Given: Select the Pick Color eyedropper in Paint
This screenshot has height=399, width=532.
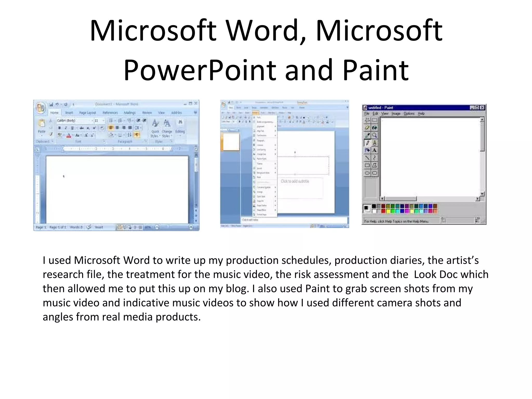Looking at the screenshot, I should [x=367, y=135].
